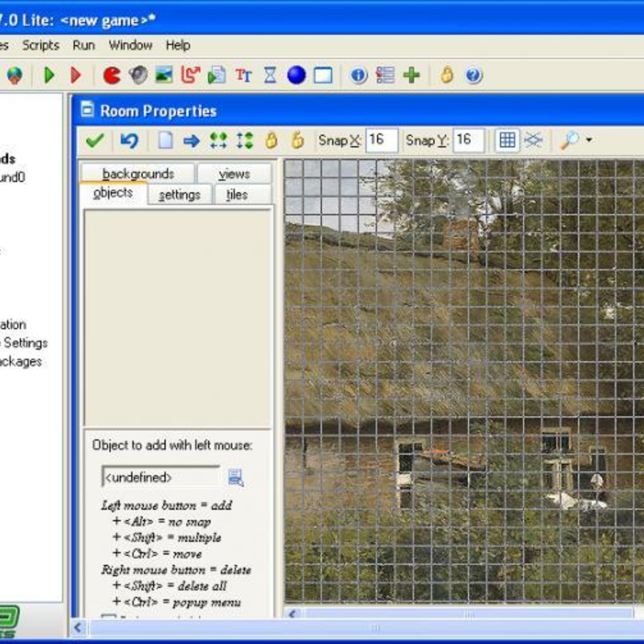Switch to the views tab
Screen dimensions: 644x644
click(234, 174)
